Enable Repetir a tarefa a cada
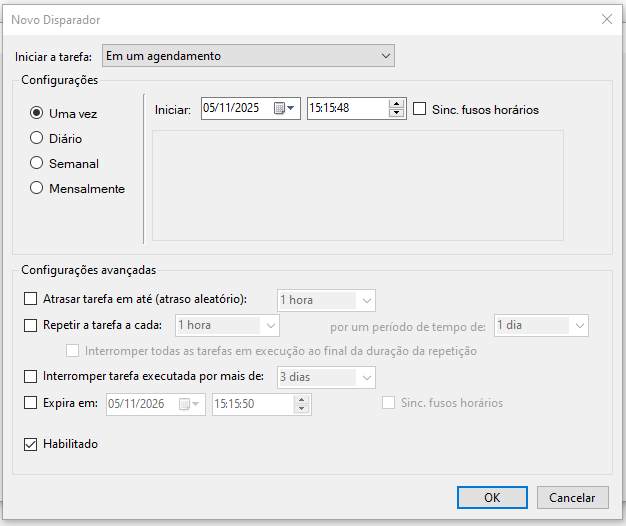626x526 pixels. (30, 325)
